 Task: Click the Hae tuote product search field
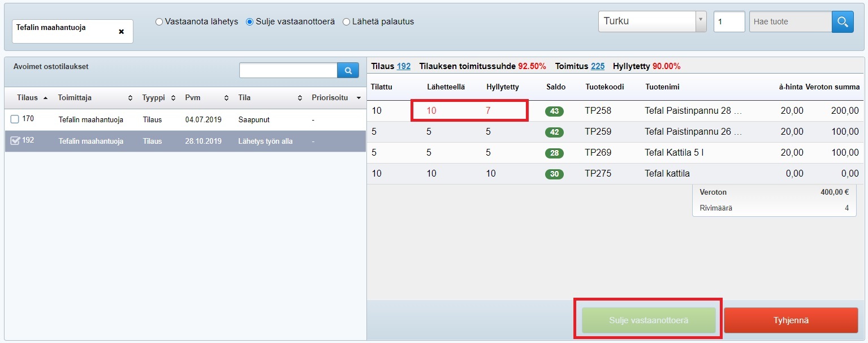point(789,22)
